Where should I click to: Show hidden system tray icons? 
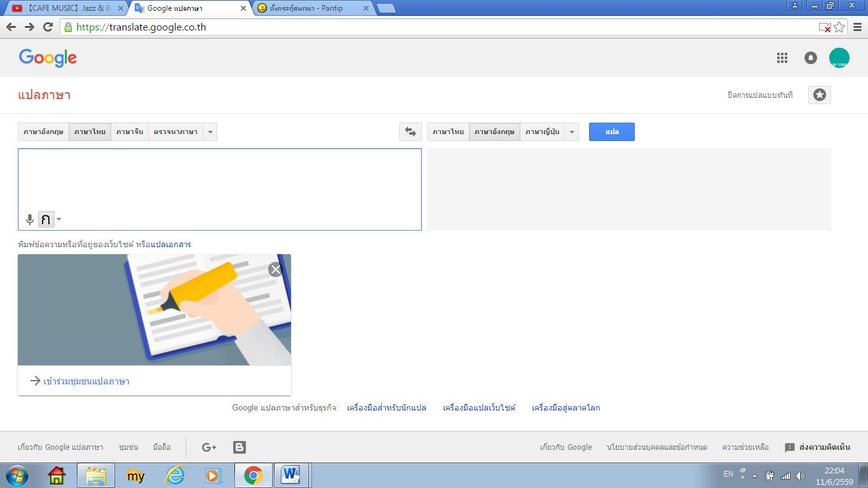755,476
